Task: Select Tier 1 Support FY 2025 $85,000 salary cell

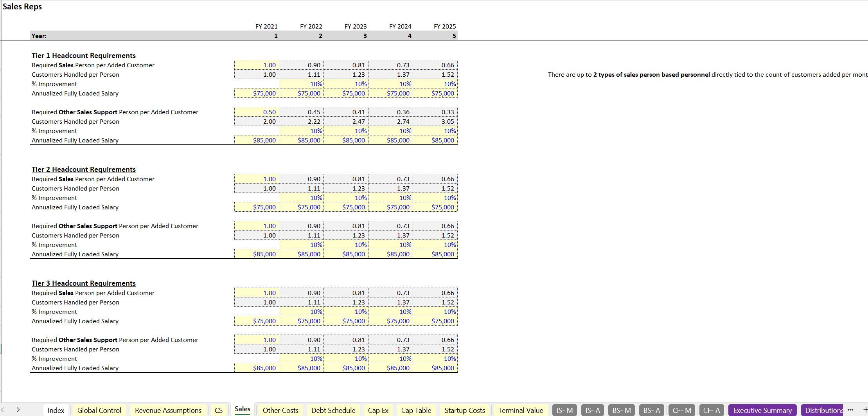Action: 435,140
